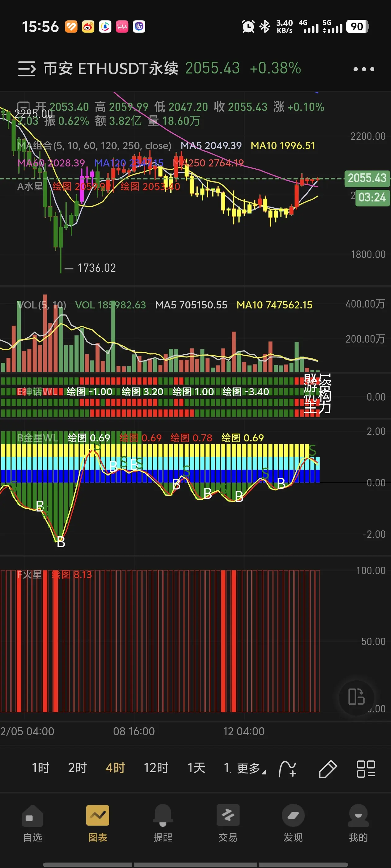This screenshot has height=868, width=391.
Task: Tap the Weibo status bar notification icon
Action: click(x=88, y=27)
